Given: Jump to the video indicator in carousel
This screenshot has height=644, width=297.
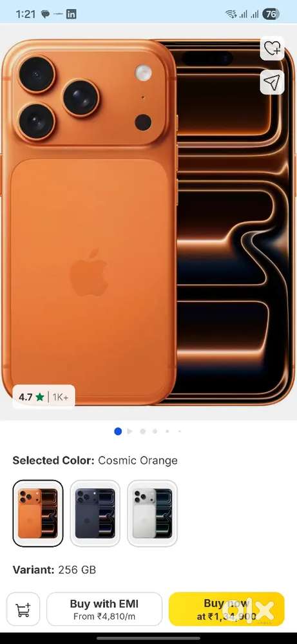Looking at the screenshot, I should pos(129,431).
